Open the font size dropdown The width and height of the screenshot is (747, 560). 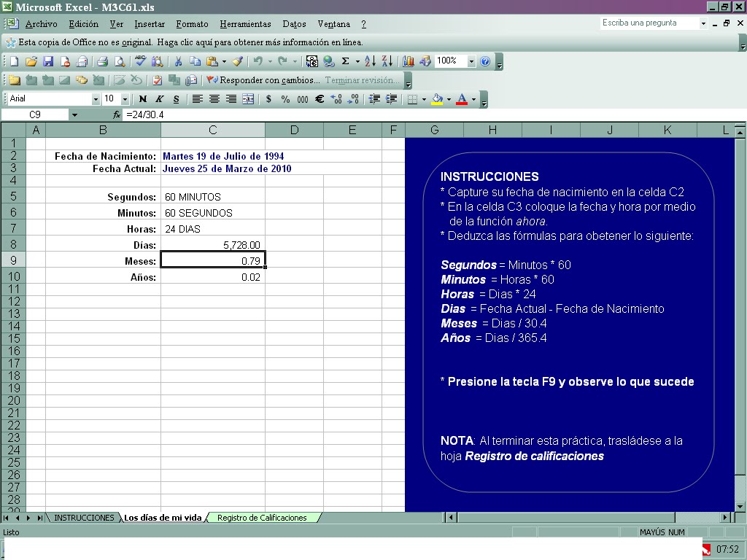pyautogui.click(x=124, y=99)
